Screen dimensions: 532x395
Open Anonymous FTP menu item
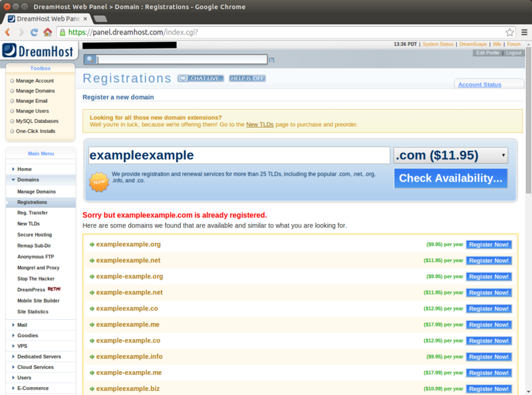pyautogui.click(x=36, y=257)
